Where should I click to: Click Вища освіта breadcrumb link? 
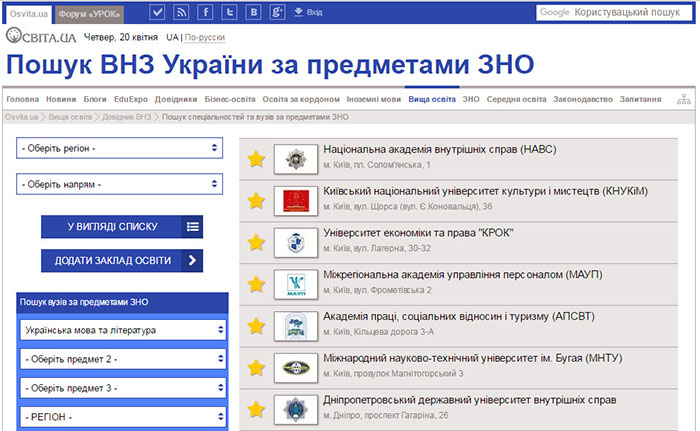70,117
